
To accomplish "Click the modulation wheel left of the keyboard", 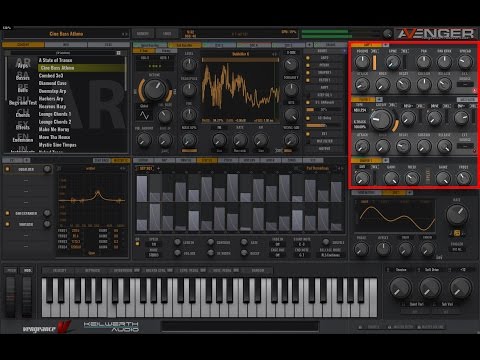I will pos(27,296).
